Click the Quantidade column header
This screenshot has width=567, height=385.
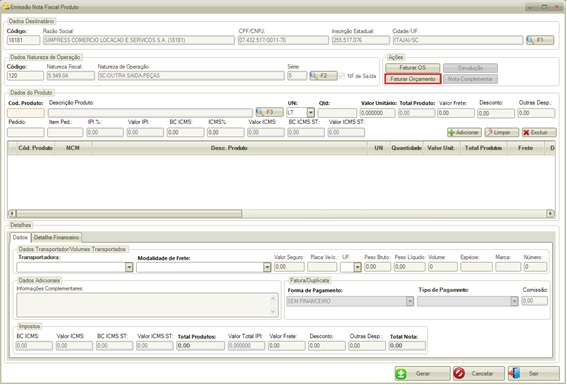[x=406, y=148]
